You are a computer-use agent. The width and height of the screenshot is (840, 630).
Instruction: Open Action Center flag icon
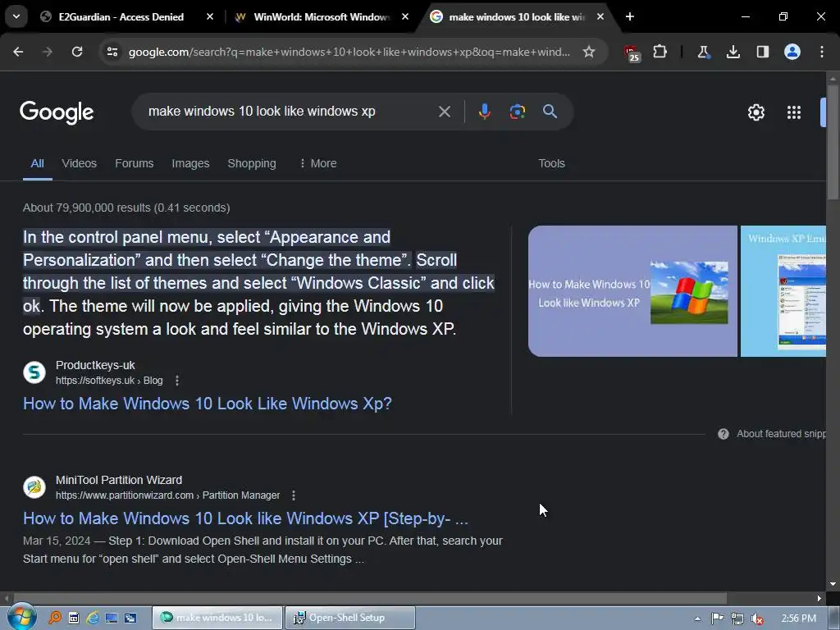point(717,619)
